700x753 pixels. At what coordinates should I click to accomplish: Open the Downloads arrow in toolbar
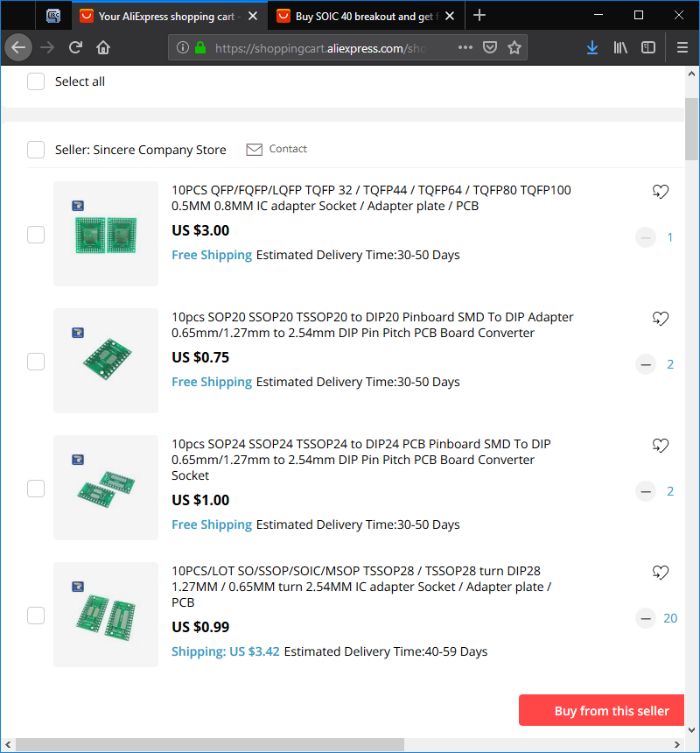click(592, 47)
